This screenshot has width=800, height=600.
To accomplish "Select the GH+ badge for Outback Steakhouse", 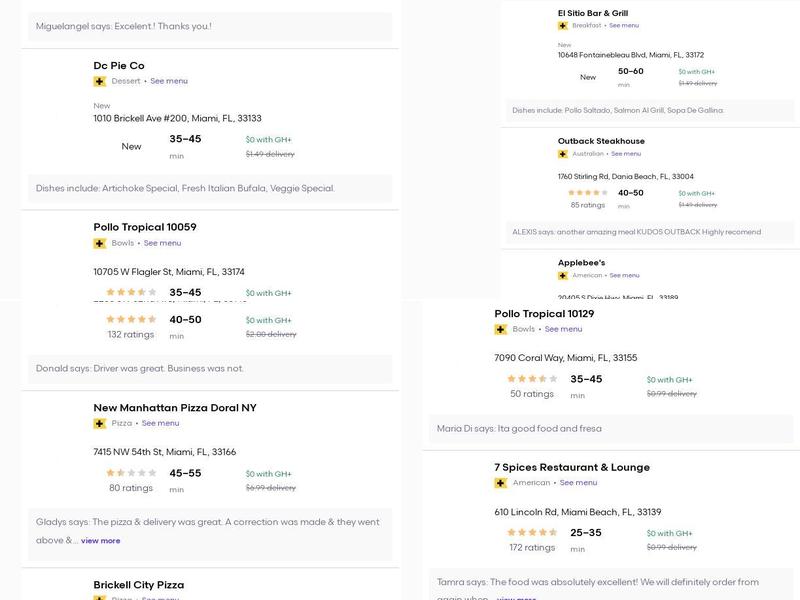I will (563, 154).
